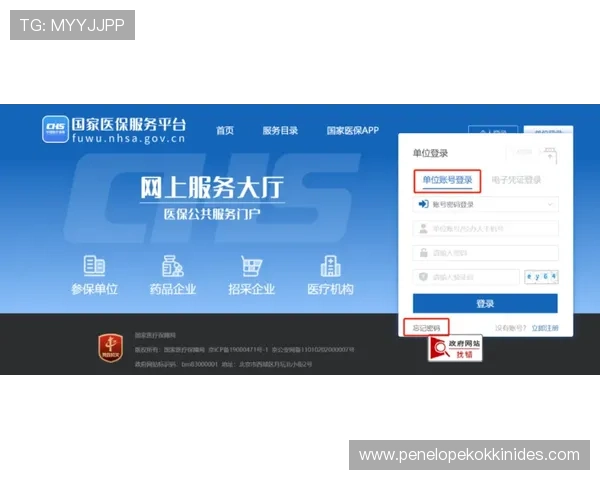Viewport: 600px width, 480px height.
Task: Click the 忘记密码 forgot password link
Action: [x=426, y=328]
